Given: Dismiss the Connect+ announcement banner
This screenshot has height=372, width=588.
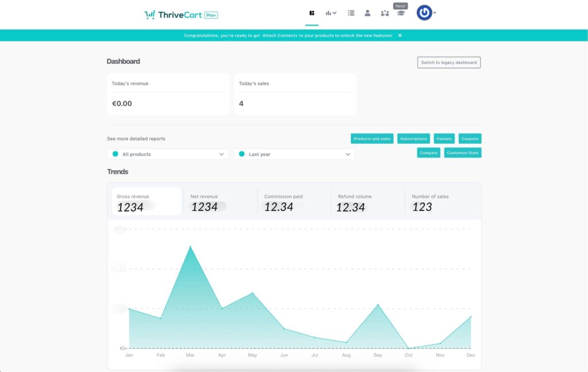Looking at the screenshot, I should pos(400,35).
